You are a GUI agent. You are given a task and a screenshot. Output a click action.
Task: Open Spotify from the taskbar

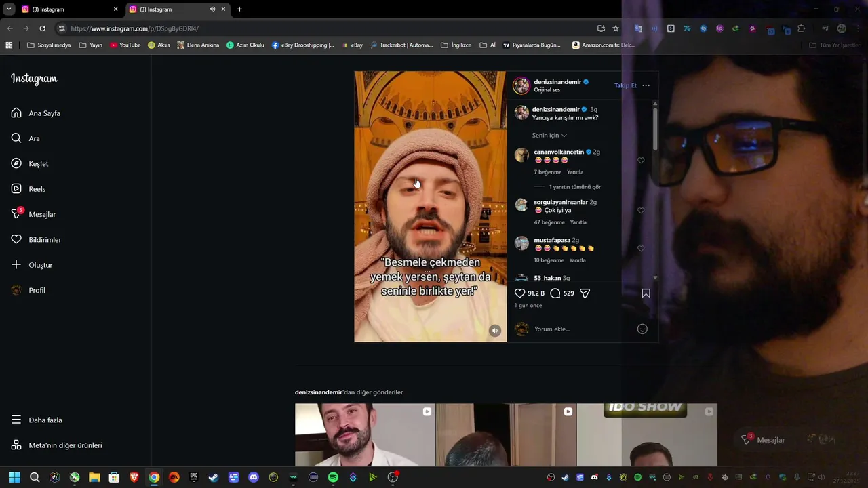pyautogui.click(x=333, y=477)
